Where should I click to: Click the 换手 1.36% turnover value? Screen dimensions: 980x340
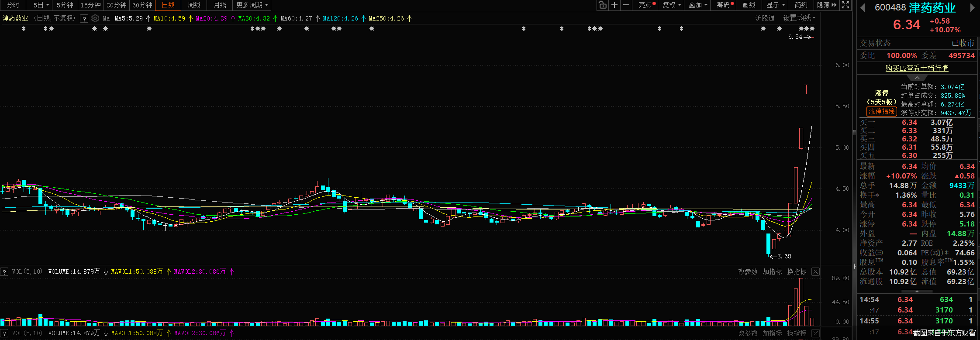click(906, 195)
